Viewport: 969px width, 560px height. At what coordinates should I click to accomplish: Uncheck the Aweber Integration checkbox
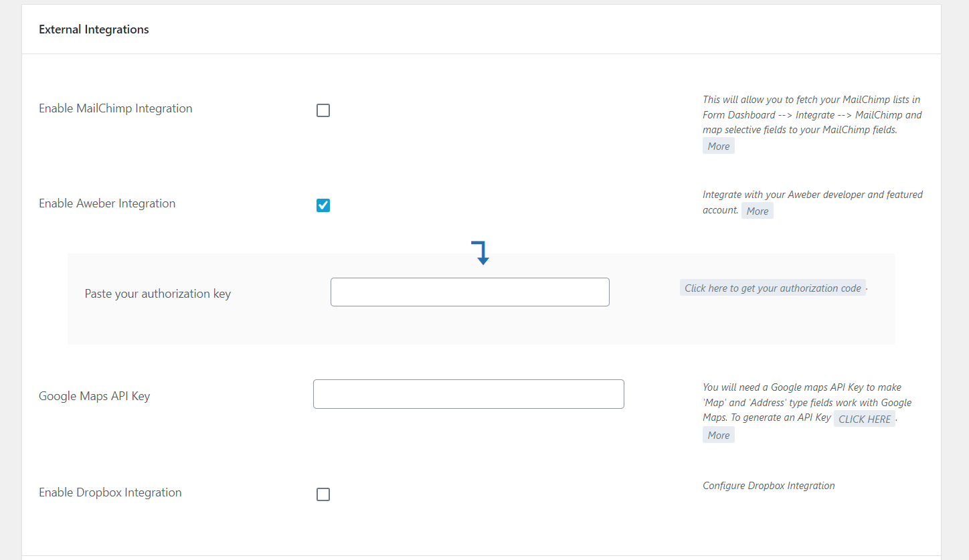coord(323,205)
